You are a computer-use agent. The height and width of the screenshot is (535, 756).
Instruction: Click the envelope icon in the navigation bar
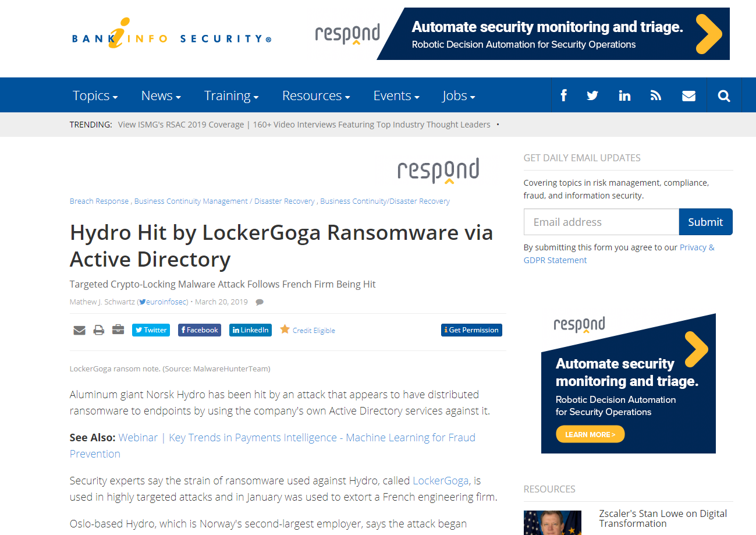tap(688, 95)
